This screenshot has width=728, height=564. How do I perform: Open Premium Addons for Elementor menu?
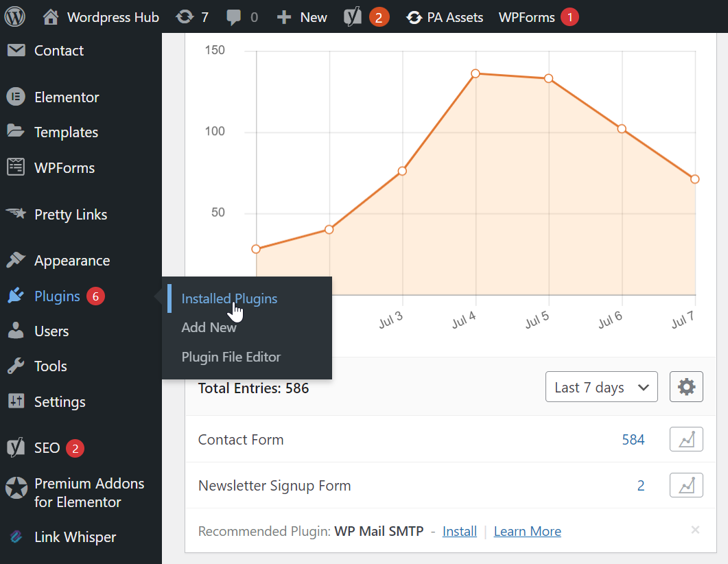[89, 493]
